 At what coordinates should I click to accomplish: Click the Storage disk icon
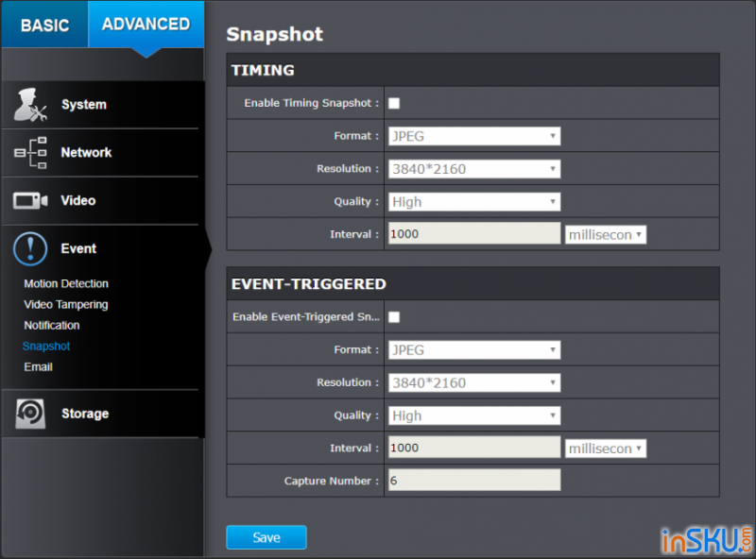coord(30,414)
